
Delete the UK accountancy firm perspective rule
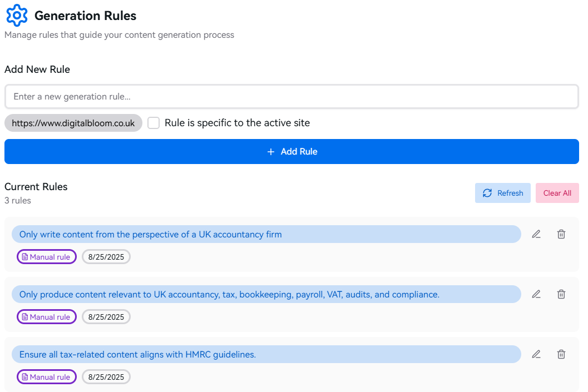coord(561,234)
